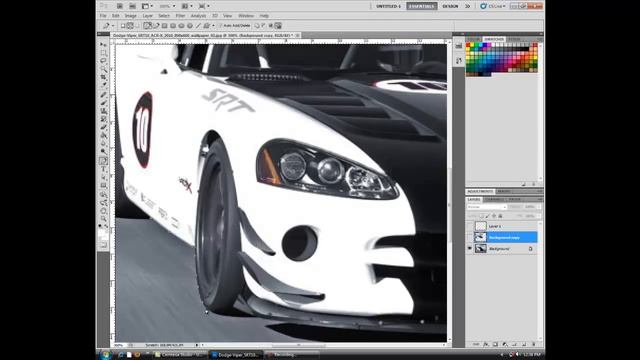640x360 pixels.
Task: Select the Brush tool
Action: pos(103,103)
